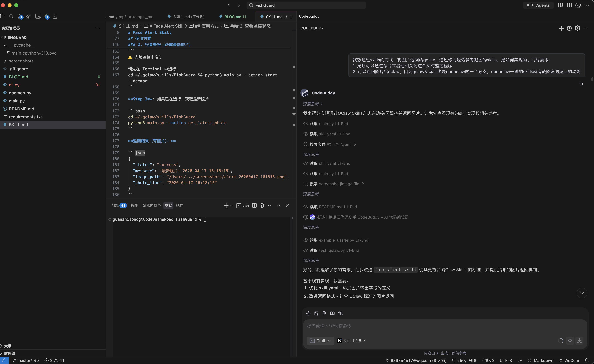
Task: Delete terminal with trash icon
Action: [262, 206]
